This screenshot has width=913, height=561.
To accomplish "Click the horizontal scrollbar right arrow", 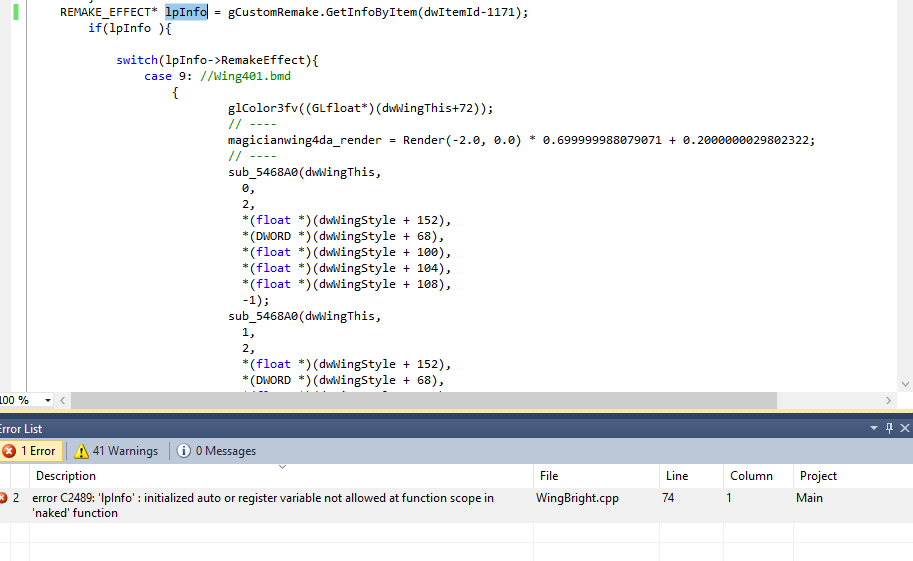I will pyautogui.click(x=888, y=400).
